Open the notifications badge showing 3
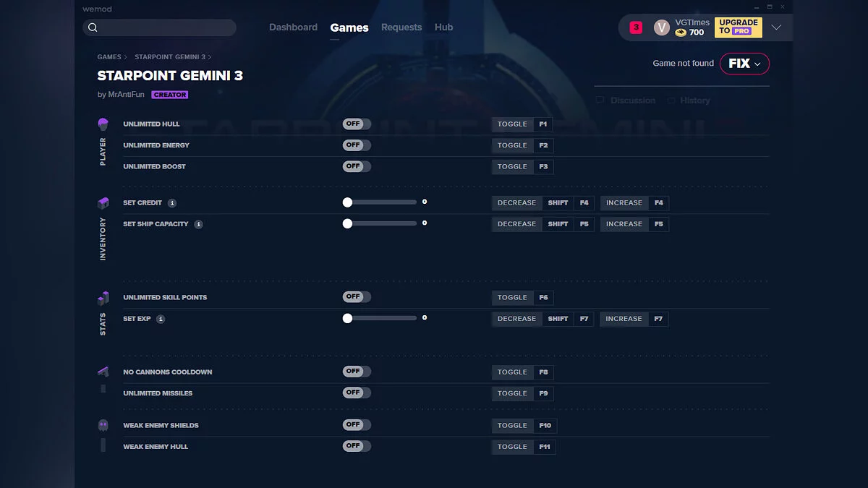 (636, 27)
